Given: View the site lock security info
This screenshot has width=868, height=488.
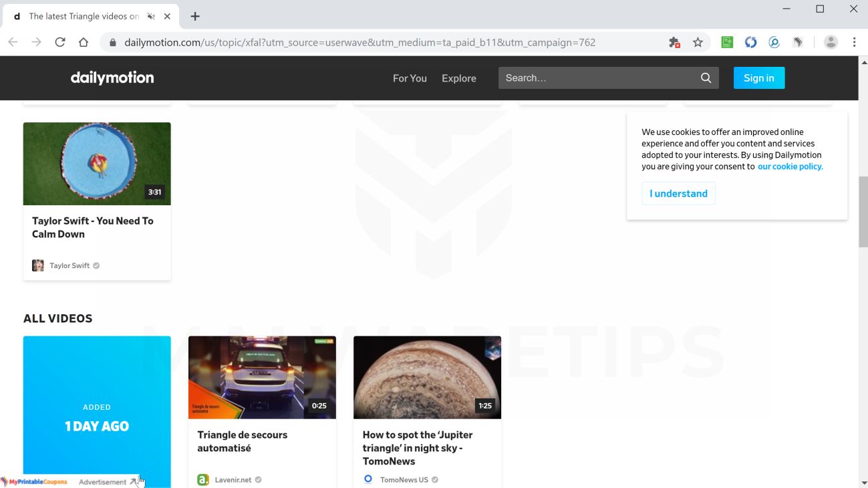Looking at the screenshot, I should tap(112, 42).
